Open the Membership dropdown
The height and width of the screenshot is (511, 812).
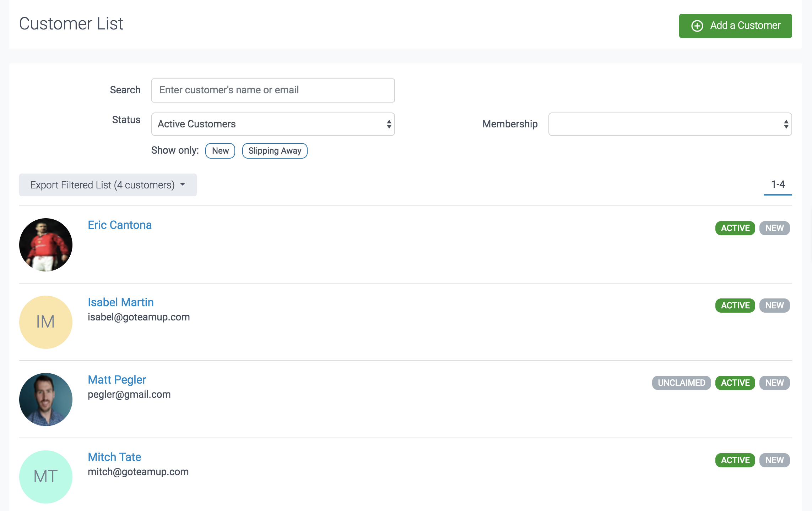tap(670, 124)
